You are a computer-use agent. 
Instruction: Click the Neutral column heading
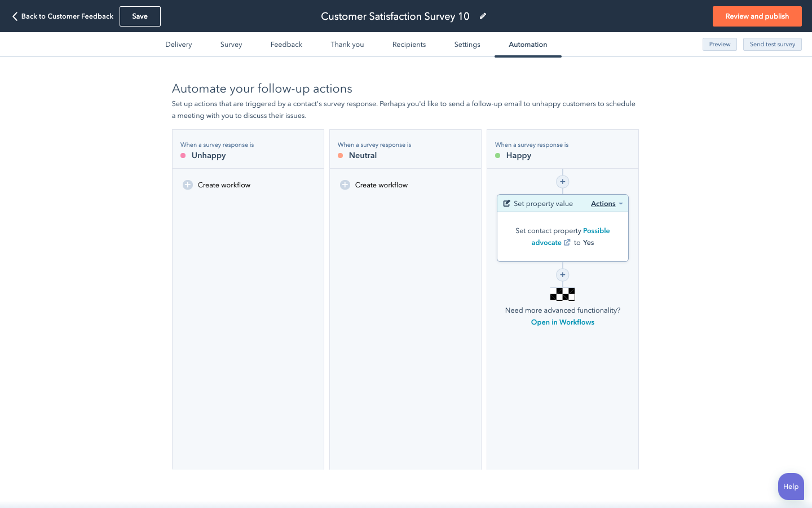[x=363, y=156]
